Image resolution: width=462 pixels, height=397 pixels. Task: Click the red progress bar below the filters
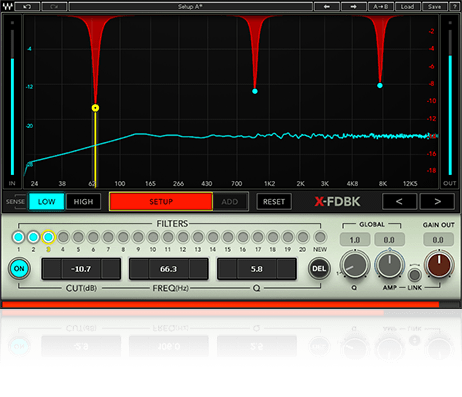tap(220, 304)
